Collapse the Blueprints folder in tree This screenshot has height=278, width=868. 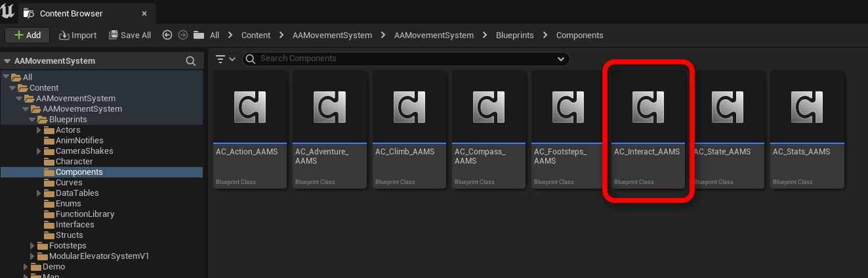point(33,120)
